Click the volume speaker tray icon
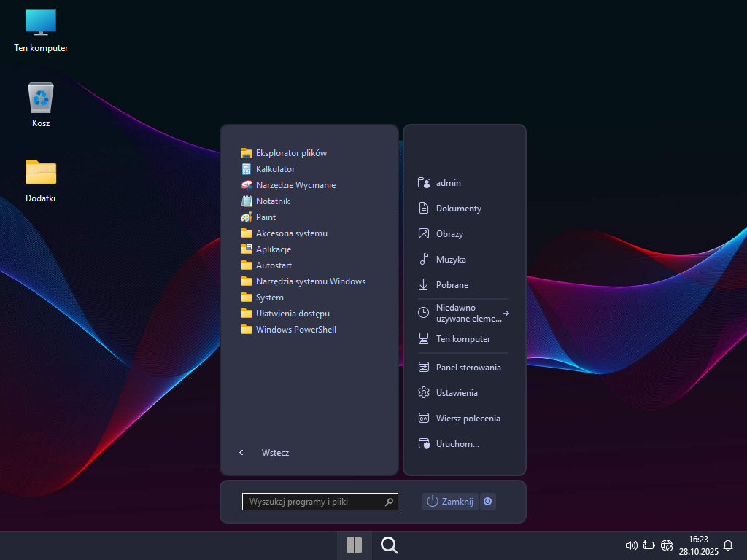The width and height of the screenshot is (747, 560). (632, 545)
